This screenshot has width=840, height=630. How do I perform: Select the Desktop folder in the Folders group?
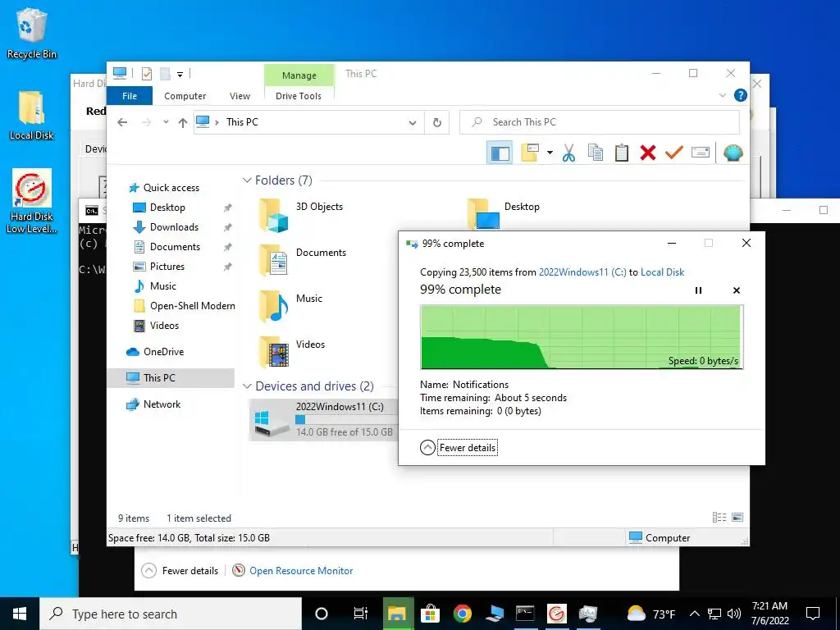pos(503,212)
